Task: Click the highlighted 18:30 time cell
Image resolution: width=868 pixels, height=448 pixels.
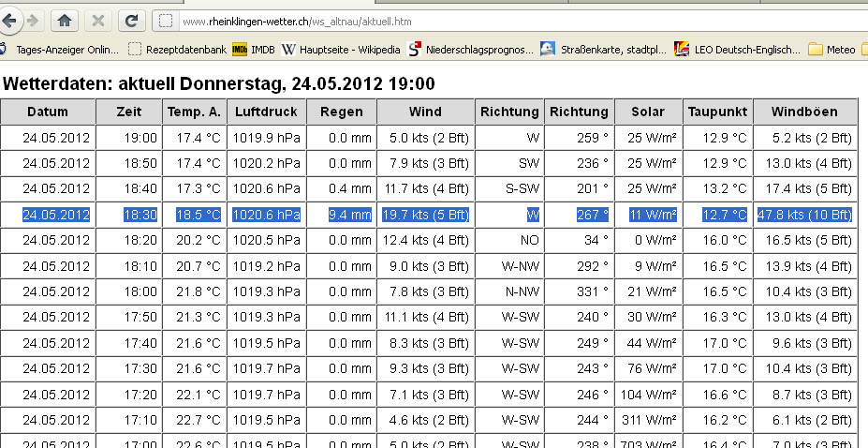Action: coord(129,215)
